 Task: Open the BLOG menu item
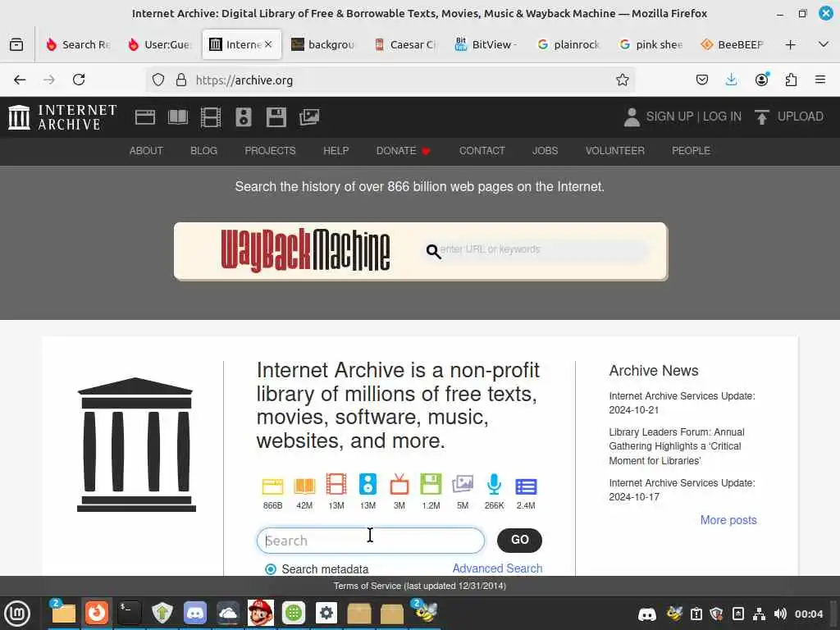tap(203, 151)
